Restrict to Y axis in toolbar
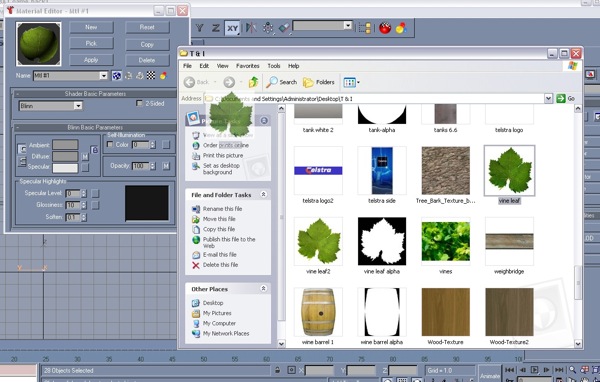 (x=199, y=28)
